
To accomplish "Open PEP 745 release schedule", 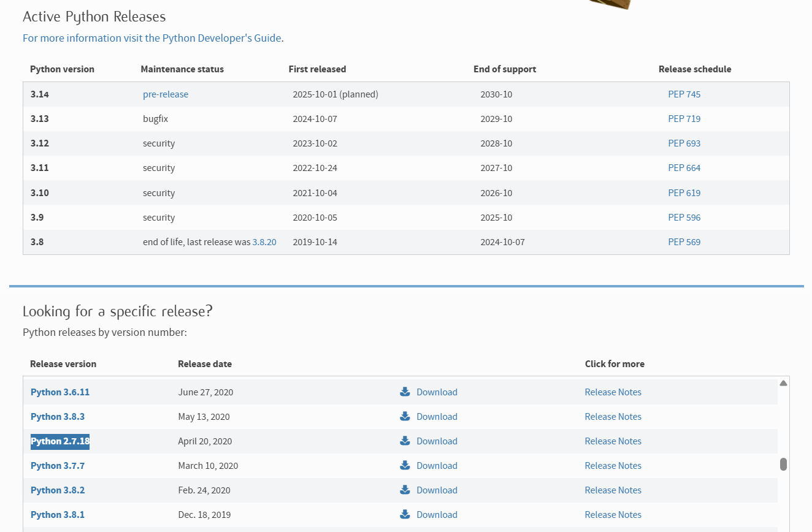I will coord(684,94).
